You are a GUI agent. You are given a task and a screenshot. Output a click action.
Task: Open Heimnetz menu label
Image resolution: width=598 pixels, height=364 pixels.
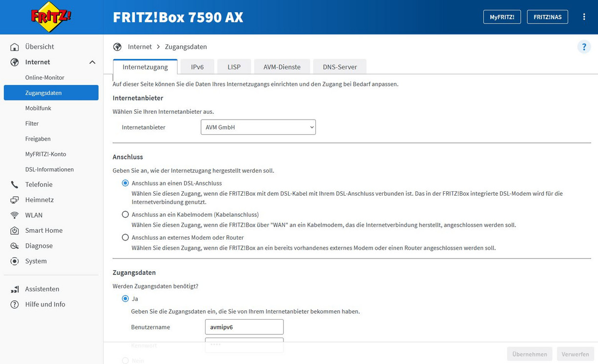point(40,200)
